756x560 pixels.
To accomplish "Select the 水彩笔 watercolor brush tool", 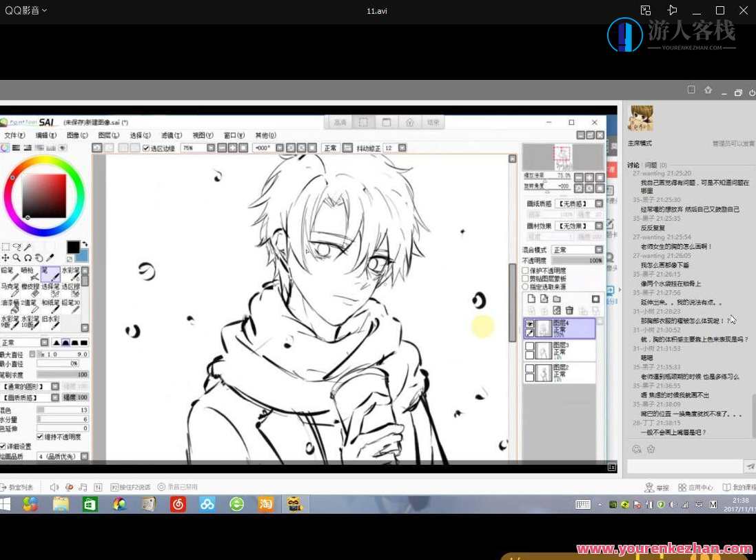I will click(70, 274).
